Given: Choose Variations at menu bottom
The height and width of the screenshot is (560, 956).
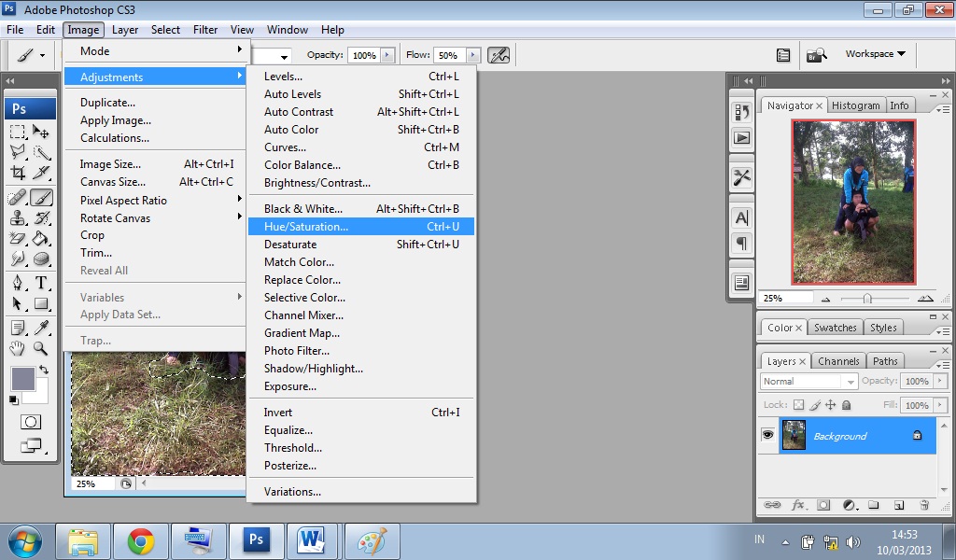Looking at the screenshot, I should pos(361,492).
